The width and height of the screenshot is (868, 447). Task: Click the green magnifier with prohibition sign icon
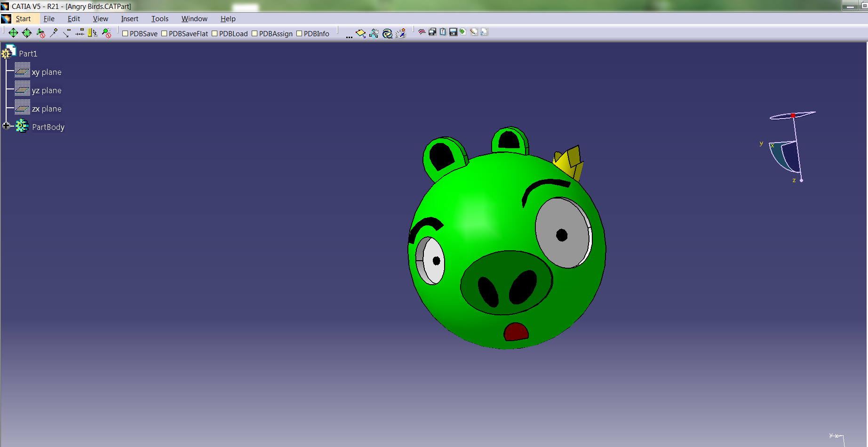pos(107,33)
